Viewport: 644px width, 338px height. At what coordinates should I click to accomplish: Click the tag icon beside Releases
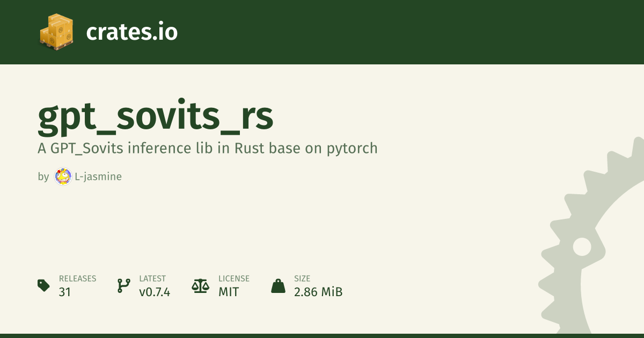[43, 285]
